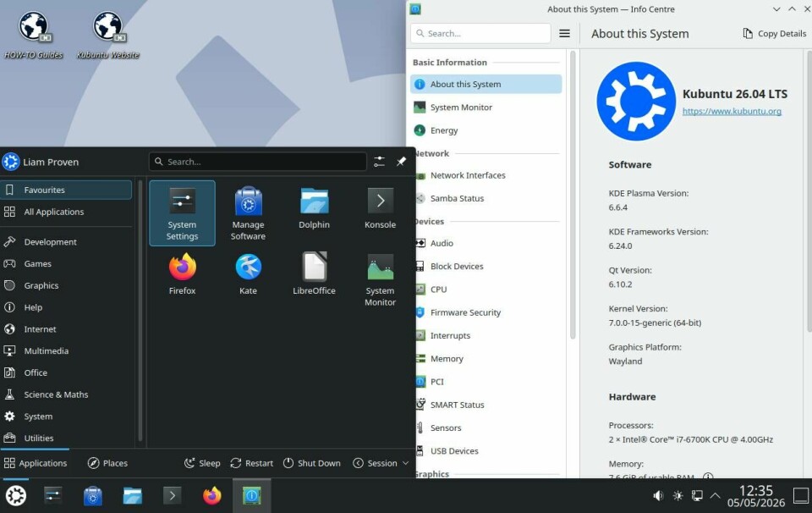The height and width of the screenshot is (513, 812).
Task: Launch Manage Software from Favourites
Action: point(248,213)
